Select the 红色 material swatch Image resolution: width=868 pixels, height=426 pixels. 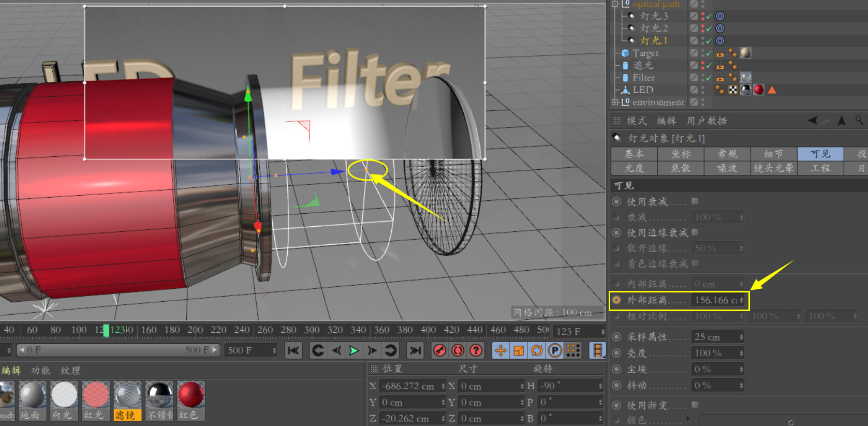click(191, 401)
